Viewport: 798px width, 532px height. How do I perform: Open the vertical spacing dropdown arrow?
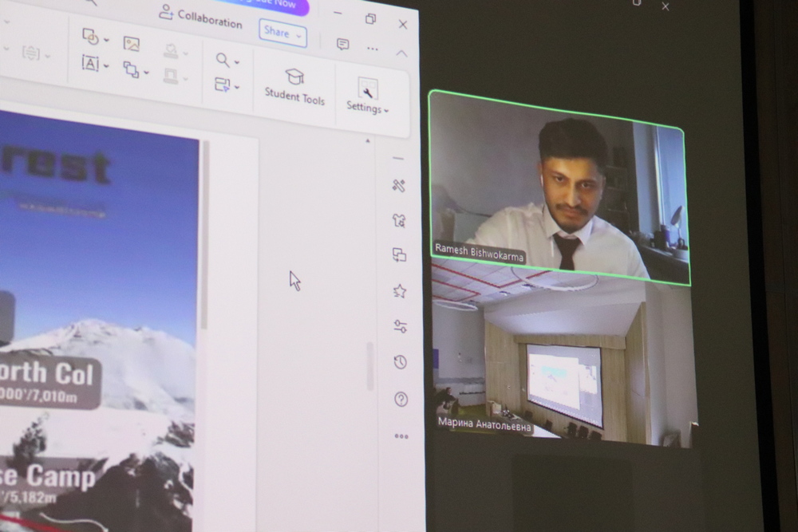[x=47, y=56]
